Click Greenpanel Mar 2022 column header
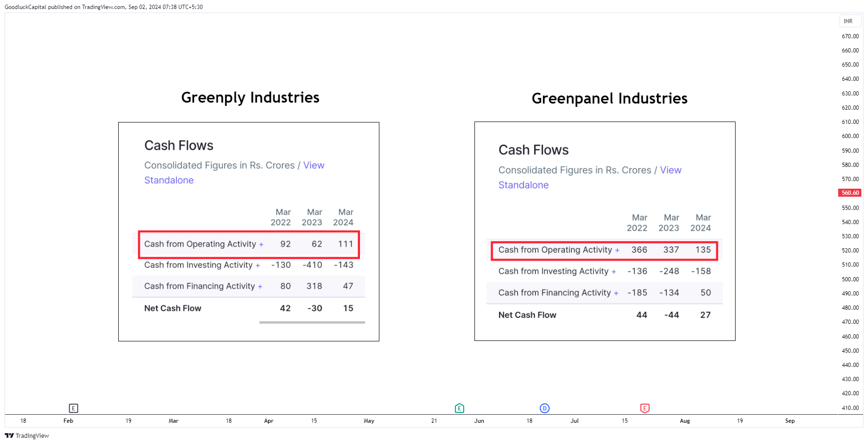The width and height of the screenshot is (868, 444). pos(637,223)
